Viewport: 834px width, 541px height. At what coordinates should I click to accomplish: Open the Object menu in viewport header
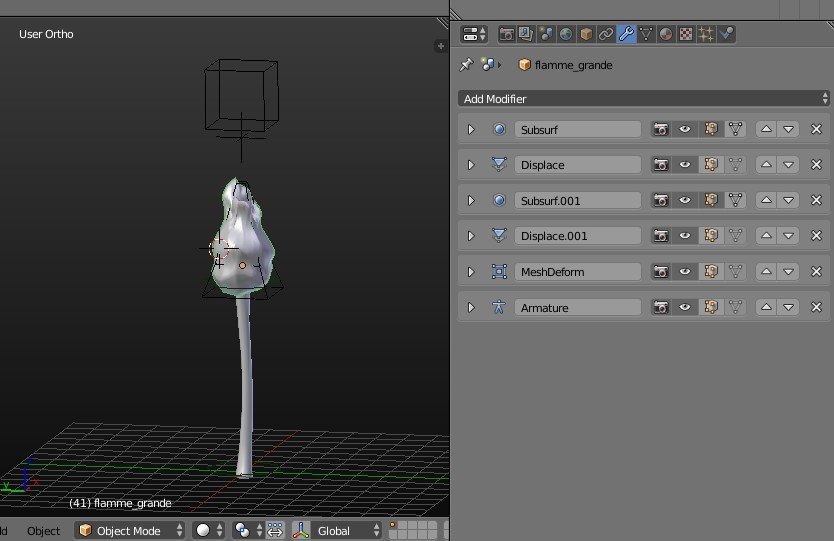[43, 531]
